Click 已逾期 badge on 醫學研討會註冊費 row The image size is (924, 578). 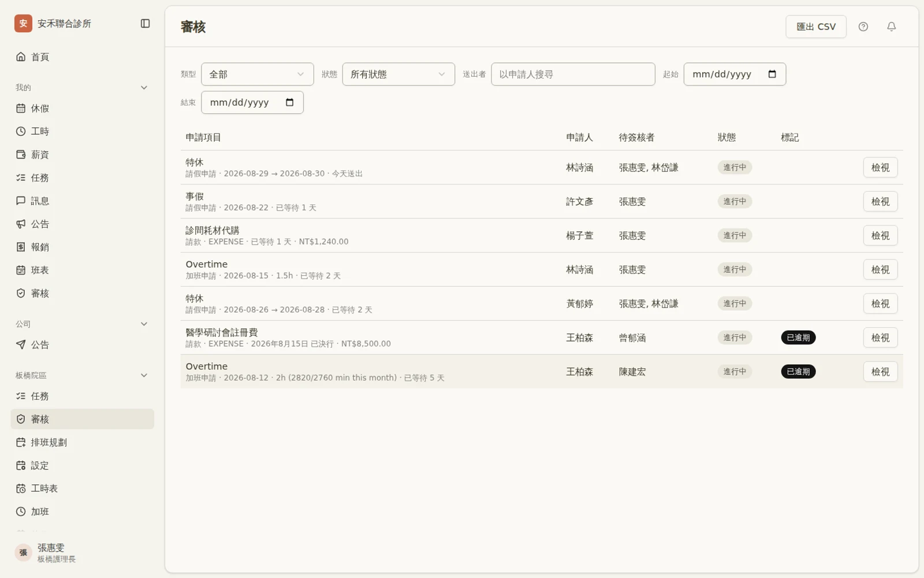[798, 338]
